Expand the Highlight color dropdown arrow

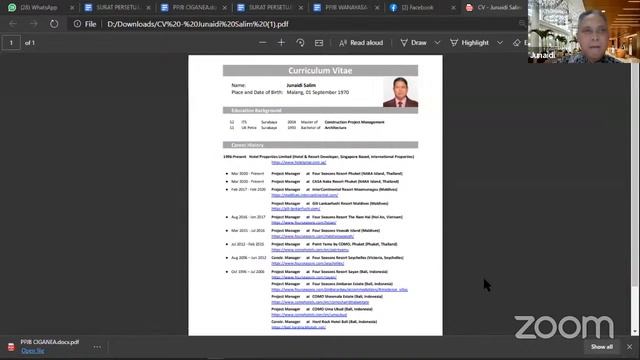(500, 42)
